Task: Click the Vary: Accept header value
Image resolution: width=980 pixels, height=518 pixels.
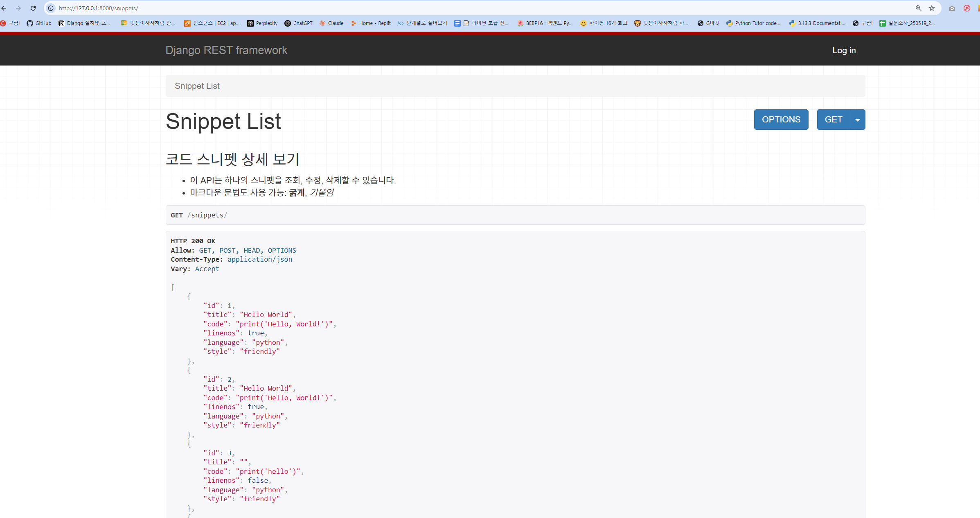Action: click(207, 269)
